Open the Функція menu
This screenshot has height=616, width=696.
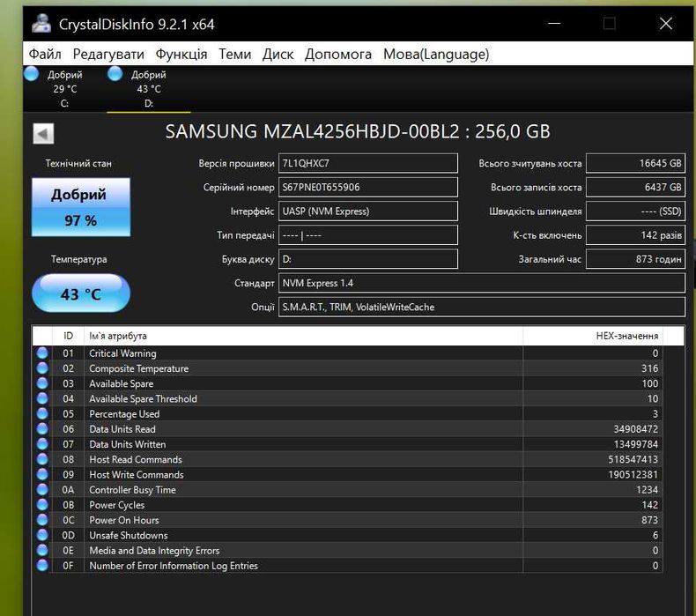click(x=181, y=54)
